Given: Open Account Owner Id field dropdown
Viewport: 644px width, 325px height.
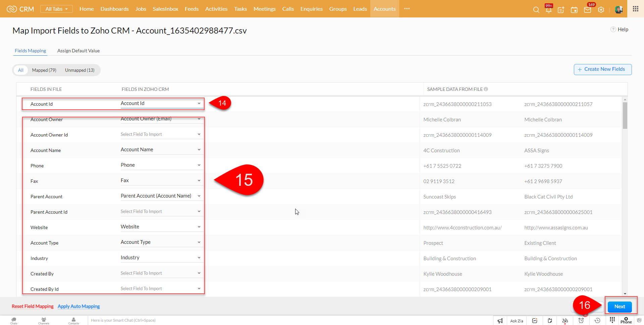Looking at the screenshot, I should tap(162, 134).
